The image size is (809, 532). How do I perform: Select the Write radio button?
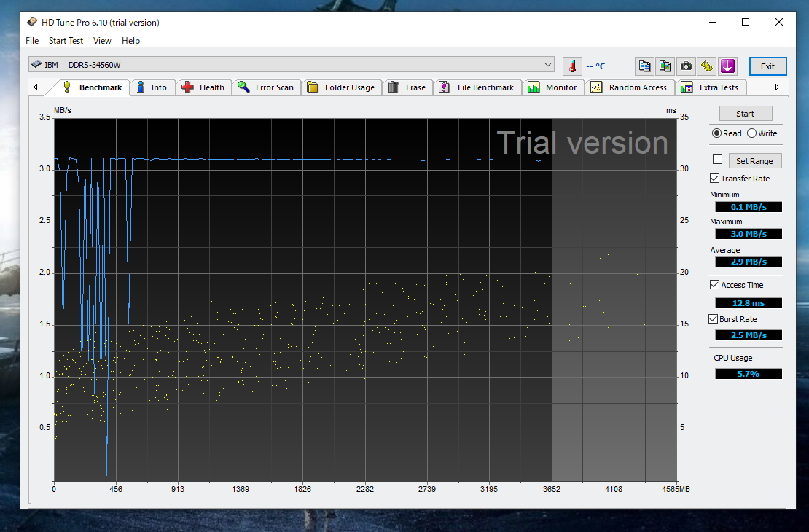pyautogui.click(x=752, y=133)
